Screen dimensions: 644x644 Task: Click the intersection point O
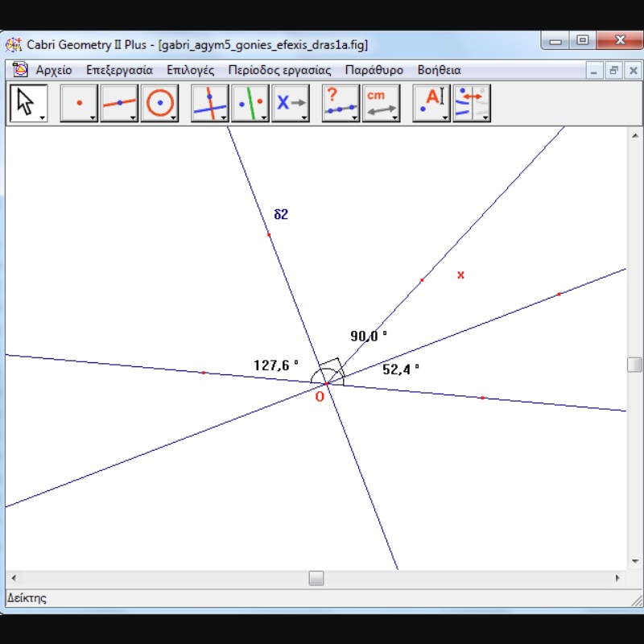pyautogui.click(x=327, y=384)
